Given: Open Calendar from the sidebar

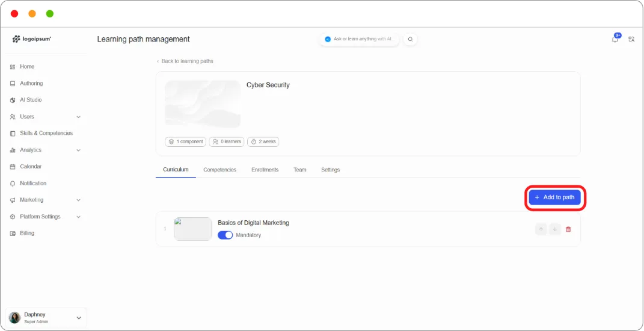Looking at the screenshot, I should tap(31, 167).
